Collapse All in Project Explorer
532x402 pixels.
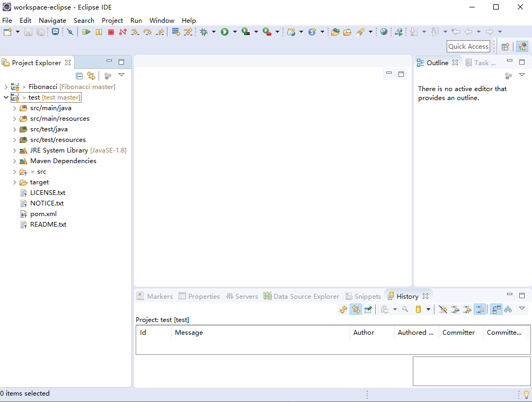[x=79, y=76]
